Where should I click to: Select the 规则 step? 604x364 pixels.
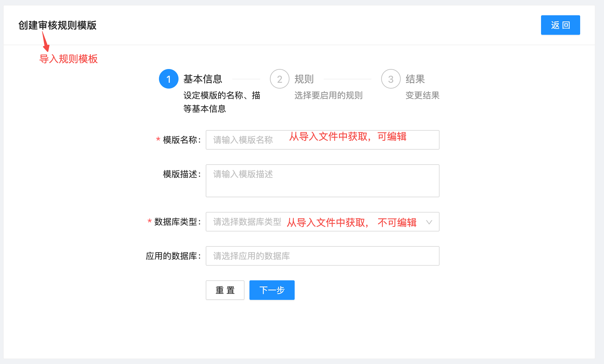(x=304, y=79)
